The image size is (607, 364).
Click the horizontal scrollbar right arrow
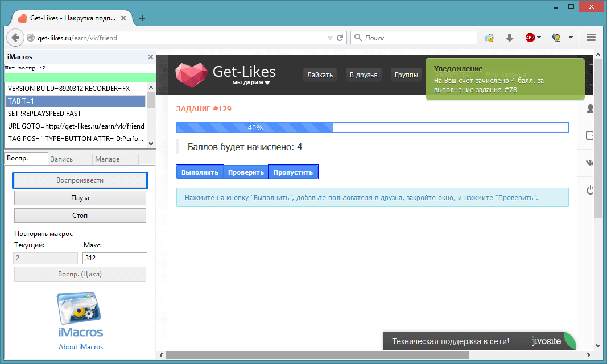588,355
